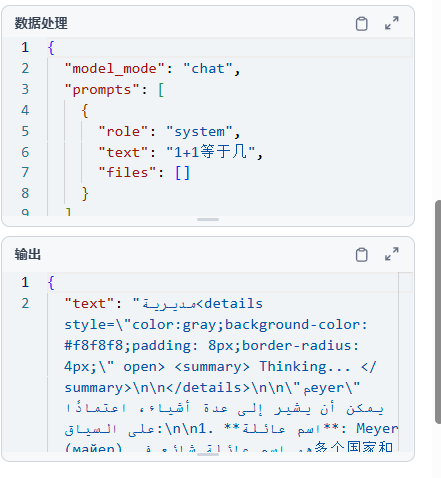Click the empty brackets after "files"
Image resolution: width=441 pixels, height=478 pixels.
[x=183, y=173]
